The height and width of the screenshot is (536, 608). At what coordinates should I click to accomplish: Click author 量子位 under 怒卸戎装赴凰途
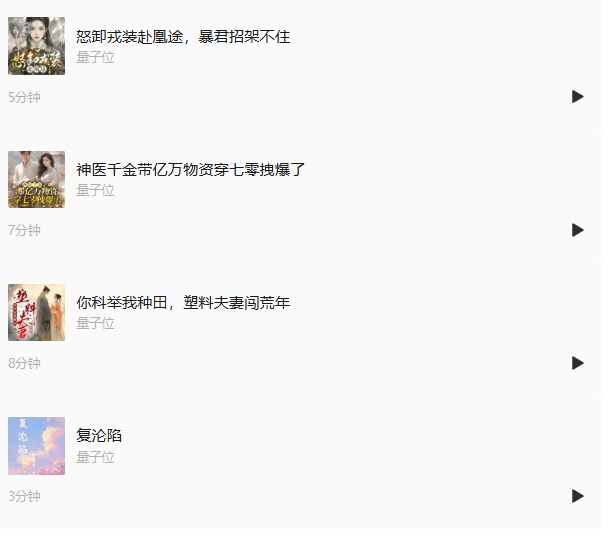(95, 57)
